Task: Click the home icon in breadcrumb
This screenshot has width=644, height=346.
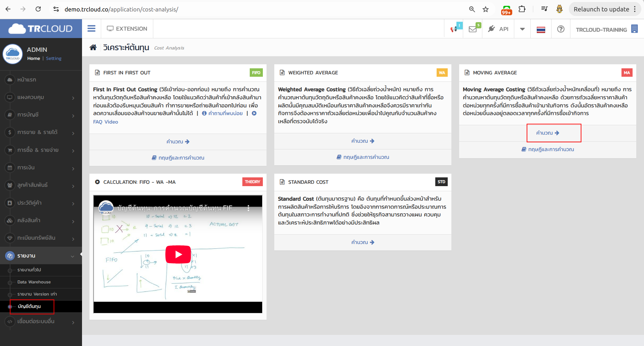Action: 93,47
